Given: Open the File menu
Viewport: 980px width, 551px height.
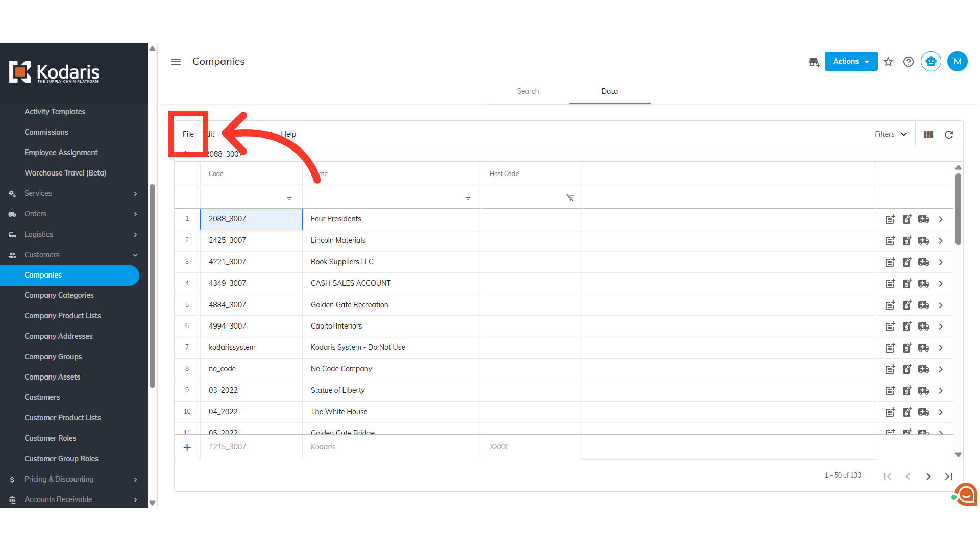Looking at the screenshot, I should click(188, 134).
